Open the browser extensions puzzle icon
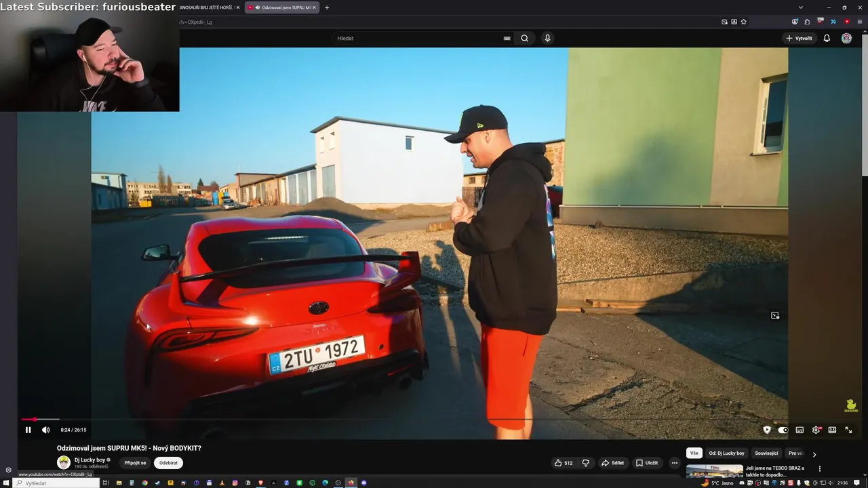The image size is (868, 488). point(807,22)
